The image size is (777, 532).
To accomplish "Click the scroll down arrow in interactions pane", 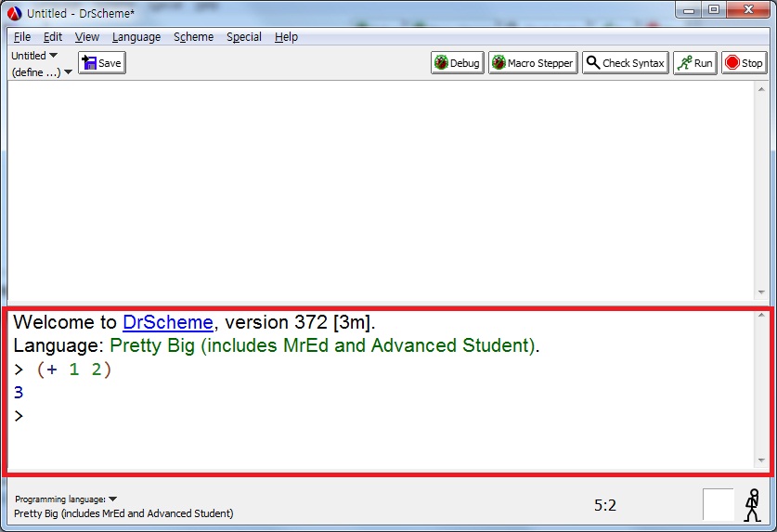I will (761, 461).
